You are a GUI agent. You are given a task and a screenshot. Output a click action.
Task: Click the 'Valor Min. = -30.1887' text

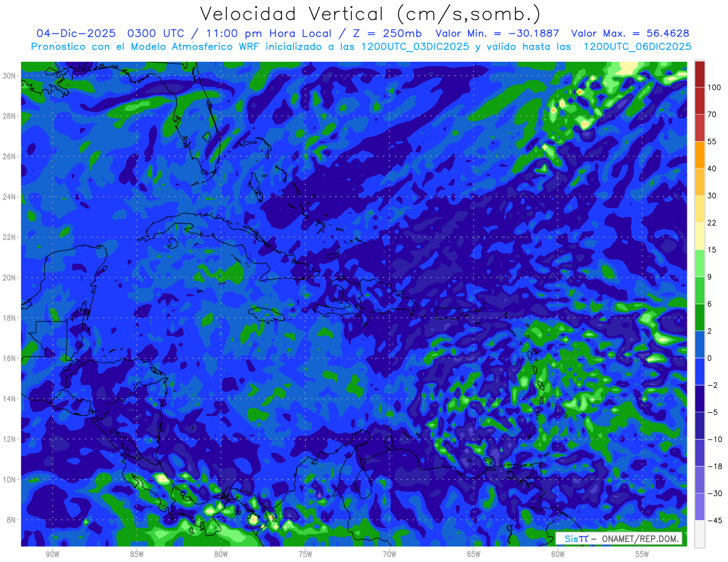point(497,33)
